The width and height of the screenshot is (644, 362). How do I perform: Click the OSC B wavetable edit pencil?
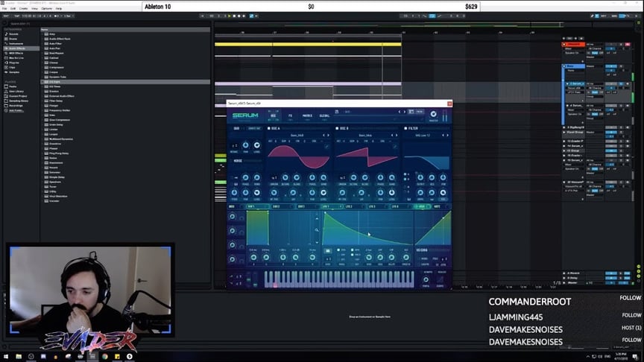point(395,147)
